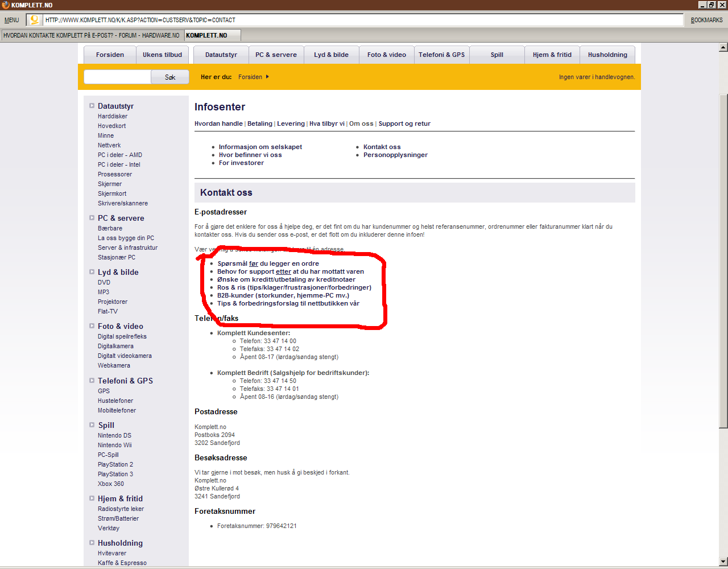Screen dimensions: 728x569
Task: Open the Lyd & bilde top tab
Action: tap(331, 55)
